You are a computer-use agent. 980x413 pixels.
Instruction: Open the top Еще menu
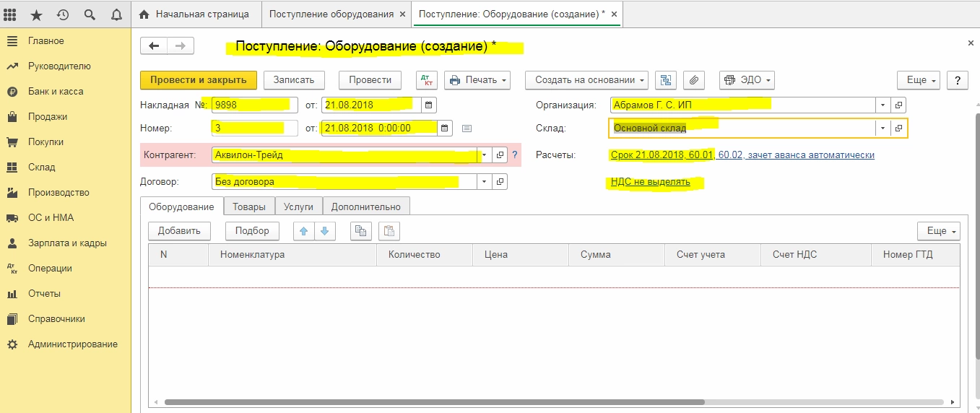(x=919, y=79)
